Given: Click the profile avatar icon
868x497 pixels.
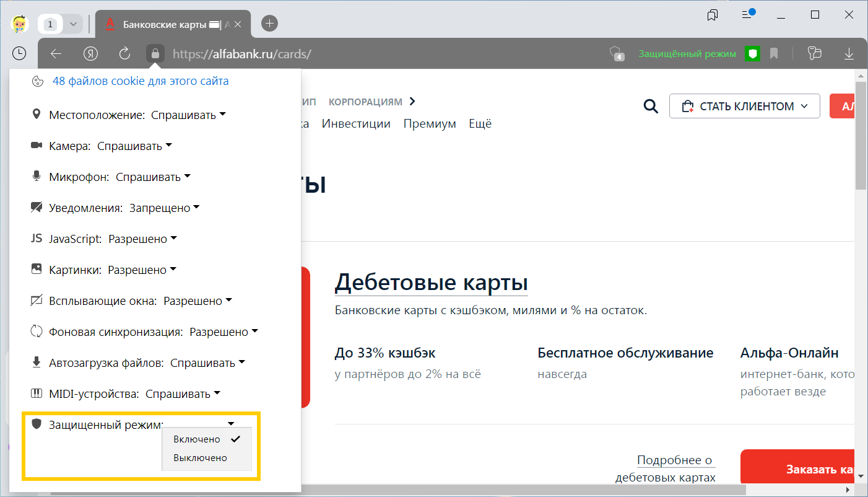Looking at the screenshot, I should [20, 24].
